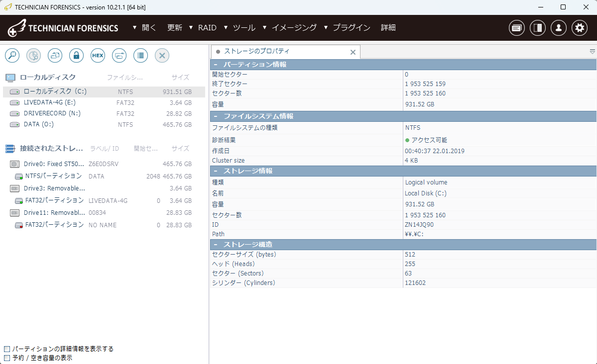Click the round X close-storage toolbar icon
The height and width of the screenshot is (364, 597).
coord(162,56)
